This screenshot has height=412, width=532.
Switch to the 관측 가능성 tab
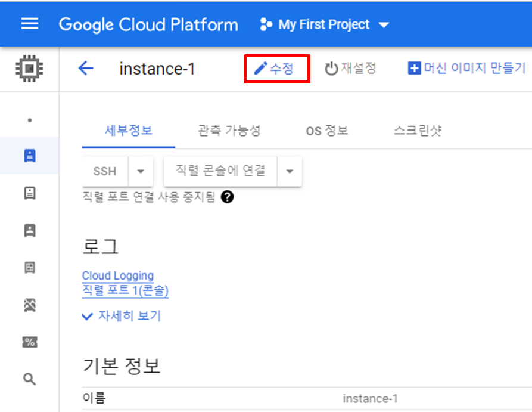tap(229, 131)
